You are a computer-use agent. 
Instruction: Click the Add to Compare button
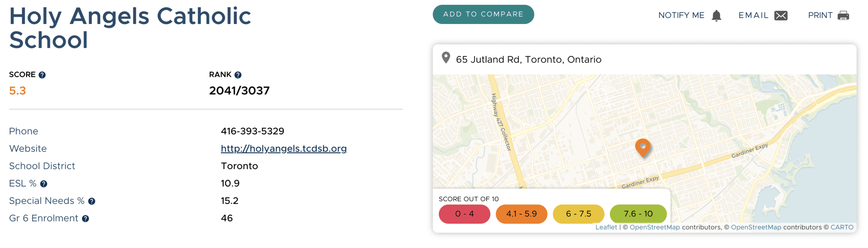[x=483, y=14]
